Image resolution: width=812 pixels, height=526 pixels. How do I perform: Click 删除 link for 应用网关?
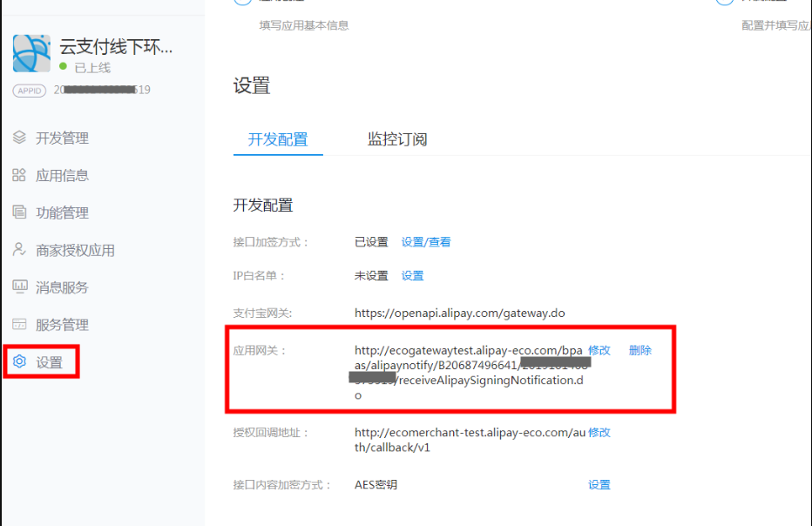(640, 350)
